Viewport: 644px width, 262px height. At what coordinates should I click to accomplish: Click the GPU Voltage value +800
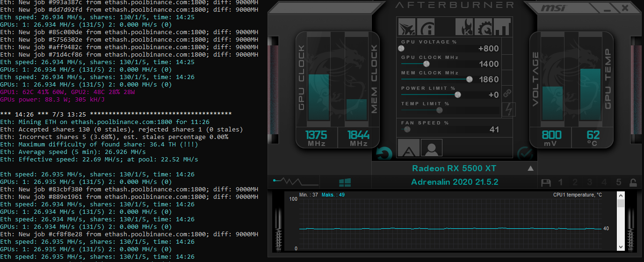pos(489,48)
